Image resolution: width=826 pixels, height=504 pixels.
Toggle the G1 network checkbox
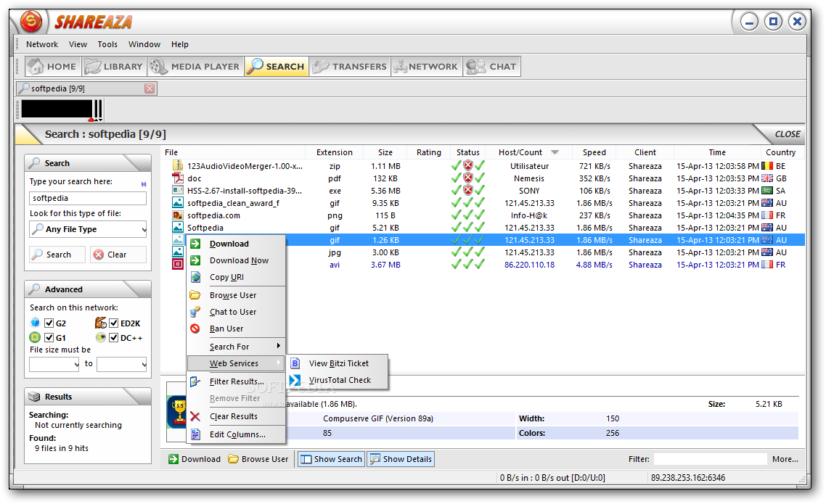pos(49,338)
